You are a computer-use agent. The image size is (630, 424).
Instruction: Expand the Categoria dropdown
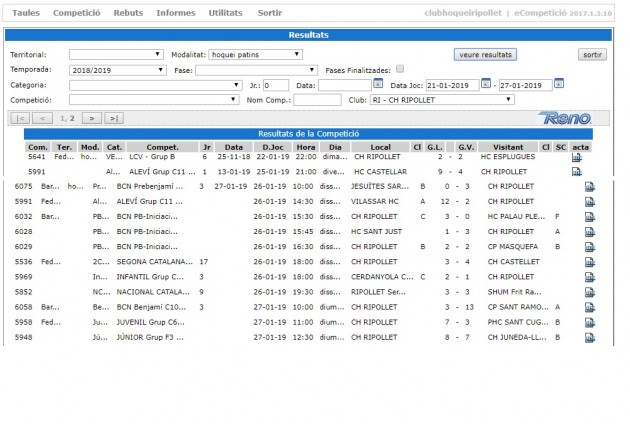pos(155,85)
